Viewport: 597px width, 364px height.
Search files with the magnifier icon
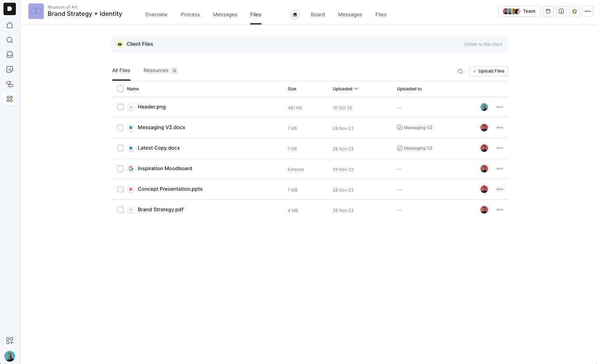coord(461,71)
